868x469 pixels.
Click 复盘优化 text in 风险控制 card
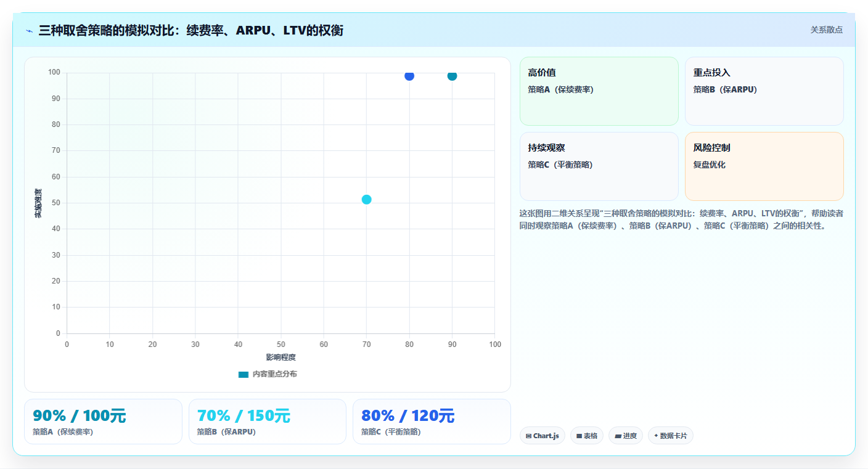[709, 165]
